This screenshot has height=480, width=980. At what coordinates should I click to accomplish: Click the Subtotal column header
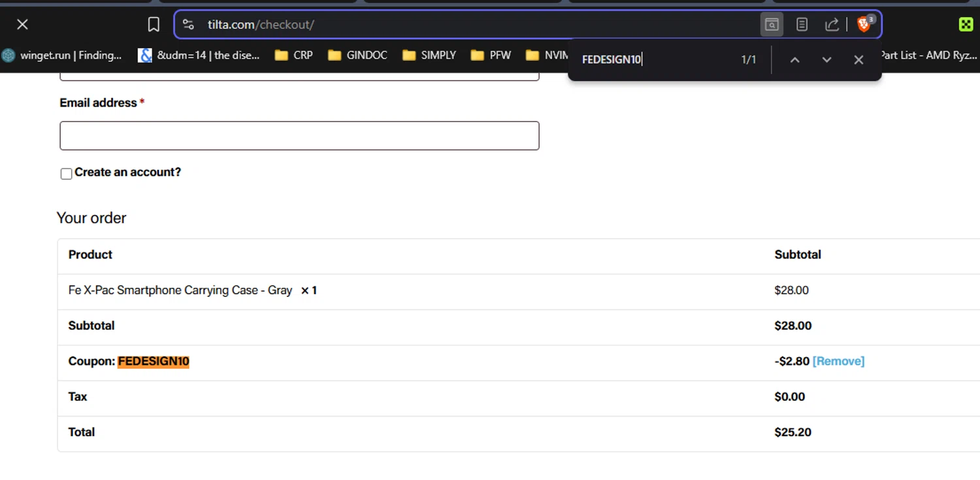[x=798, y=254]
